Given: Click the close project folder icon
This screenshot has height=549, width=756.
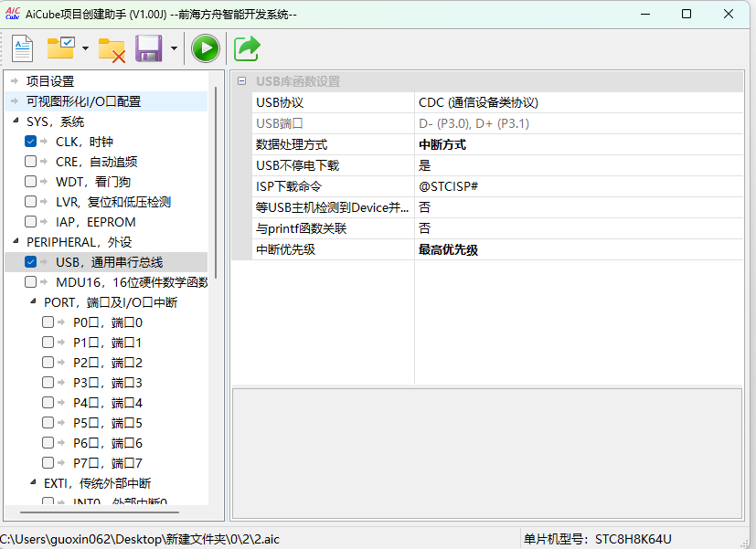Looking at the screenshot, I should tap(112, 48).
